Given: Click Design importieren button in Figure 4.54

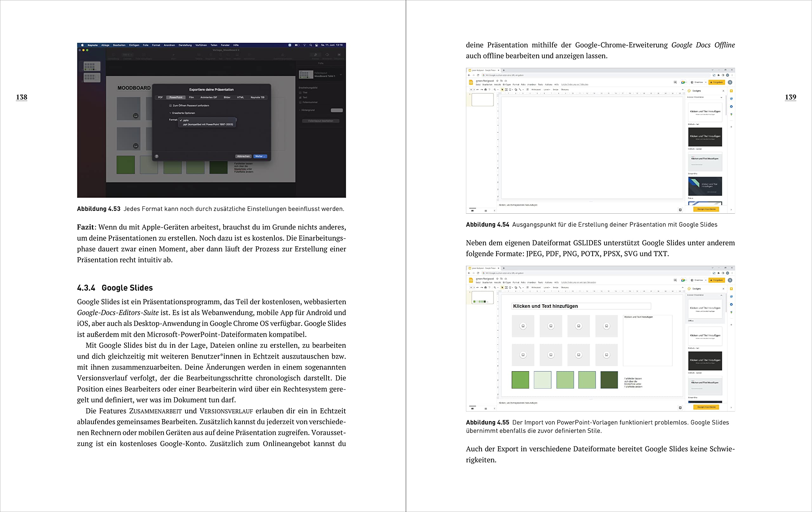Looking at the screenshot, I should [706, 209].
